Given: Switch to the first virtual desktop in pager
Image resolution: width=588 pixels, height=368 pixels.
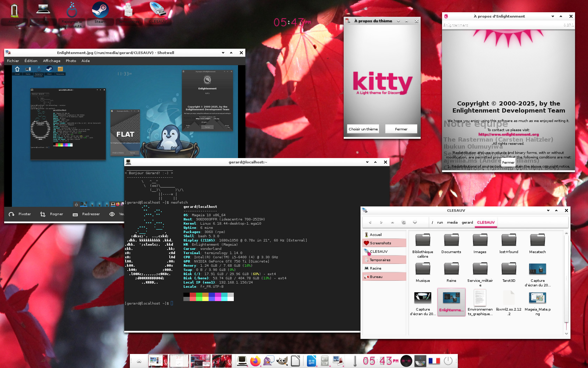Looking at the screenshot, I should tap(158, 361).
